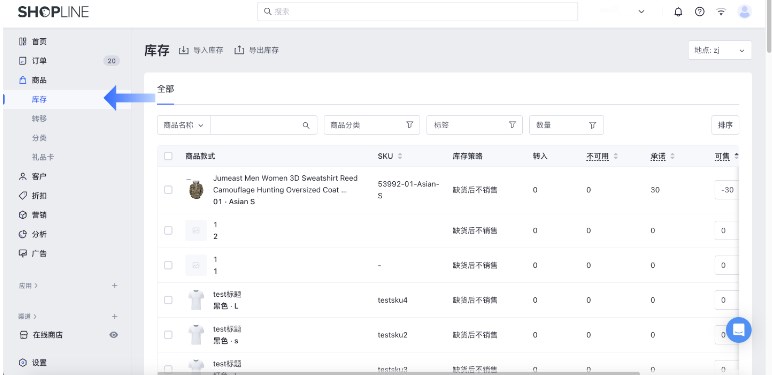Click the 排序 sort button
Viewport: 772px width, 375px height.
click(x=725, y=125)
